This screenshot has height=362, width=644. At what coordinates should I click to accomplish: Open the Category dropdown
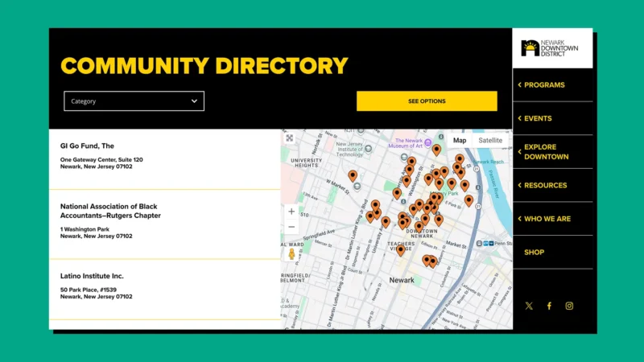click(x=134, y=101)
